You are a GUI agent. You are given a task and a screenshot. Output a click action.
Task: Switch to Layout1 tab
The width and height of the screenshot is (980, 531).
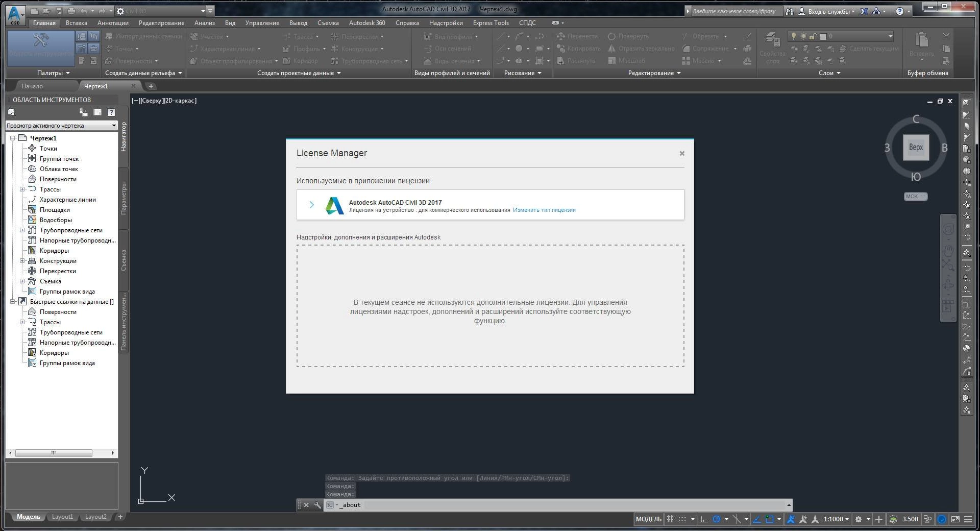coord(62,517)
